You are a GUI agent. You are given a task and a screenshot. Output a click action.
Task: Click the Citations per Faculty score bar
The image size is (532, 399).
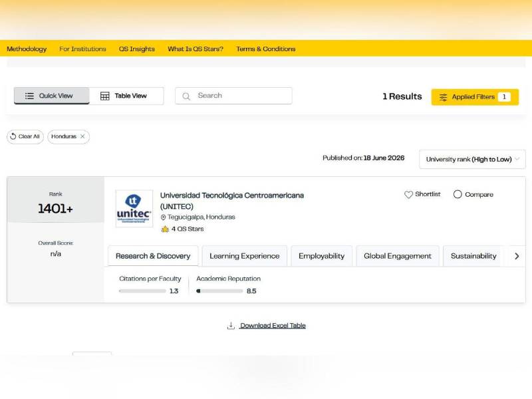coord(142,291)
